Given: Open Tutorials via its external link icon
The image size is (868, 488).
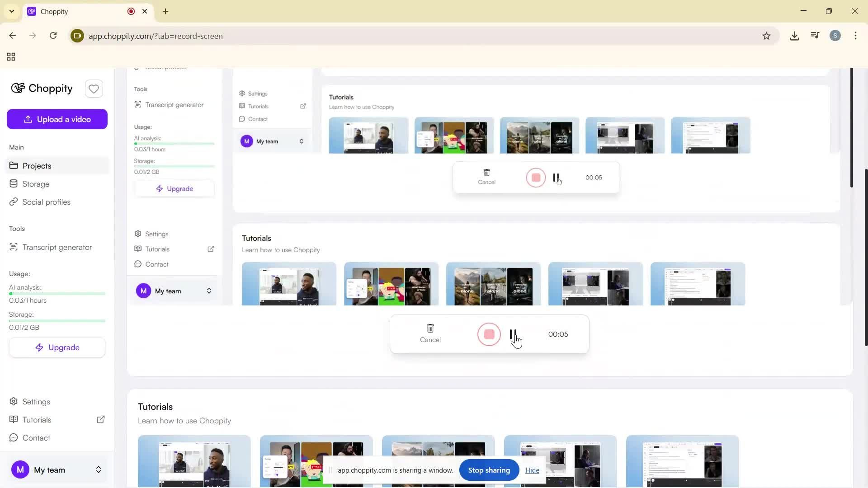Looking at the screenshot, I should [x=101, y=419].
